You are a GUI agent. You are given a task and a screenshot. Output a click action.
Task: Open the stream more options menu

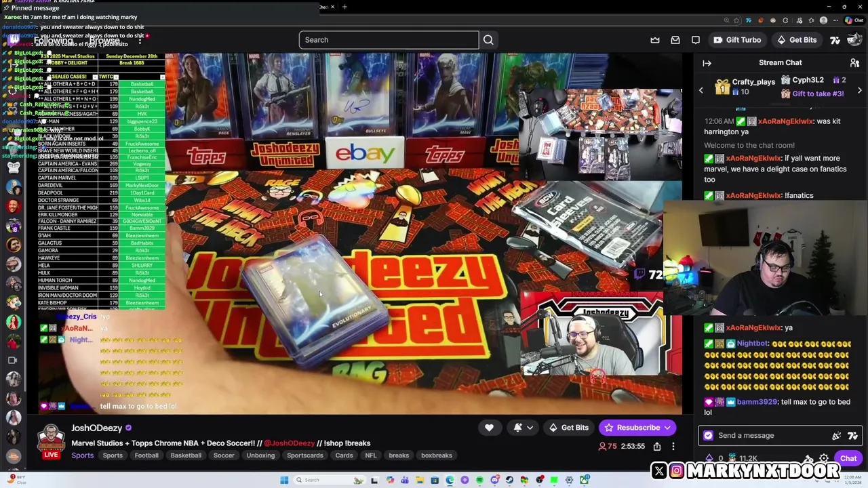(673, 446)
